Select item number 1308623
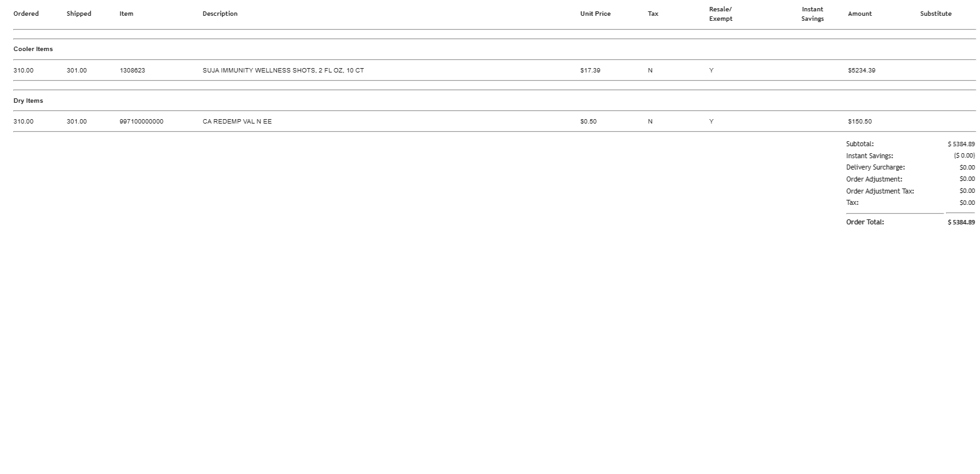The image size is (980, 474). (132, 71)
